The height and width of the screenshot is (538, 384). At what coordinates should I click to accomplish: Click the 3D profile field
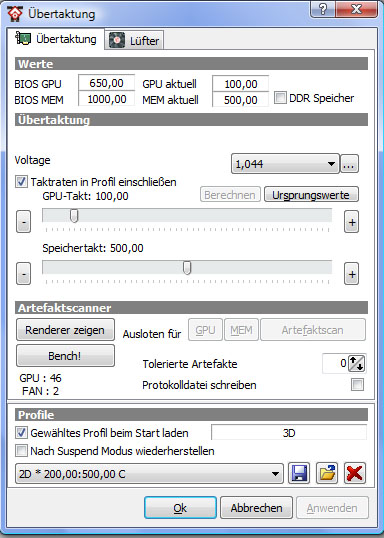289,433
